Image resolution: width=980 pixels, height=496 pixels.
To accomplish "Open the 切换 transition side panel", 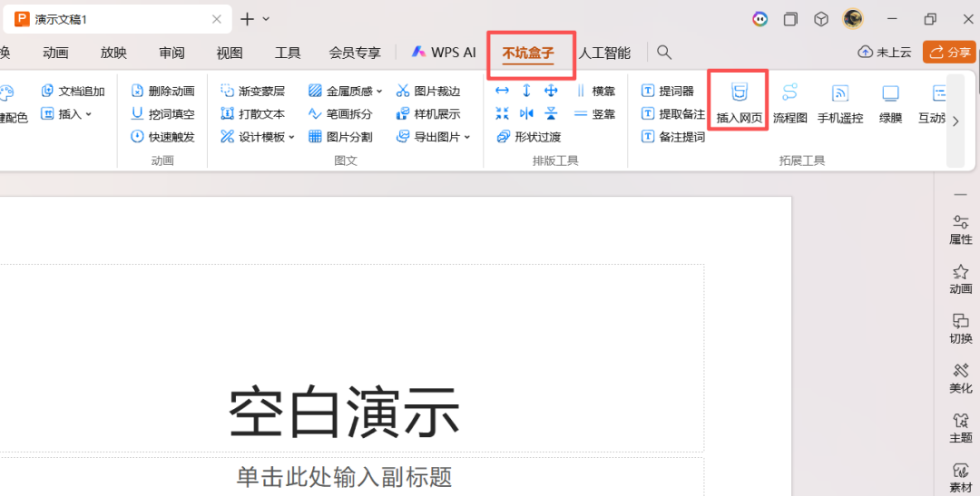I will tap(961, 329).
